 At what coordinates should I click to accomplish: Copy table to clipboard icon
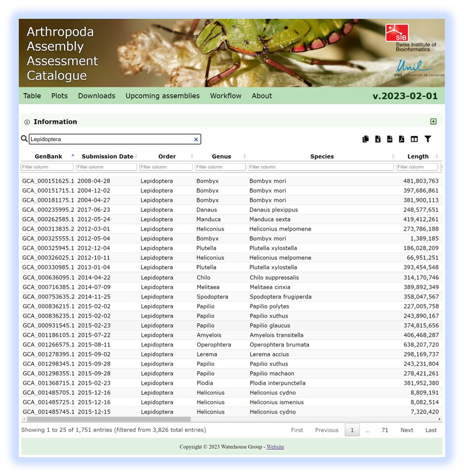365,139
